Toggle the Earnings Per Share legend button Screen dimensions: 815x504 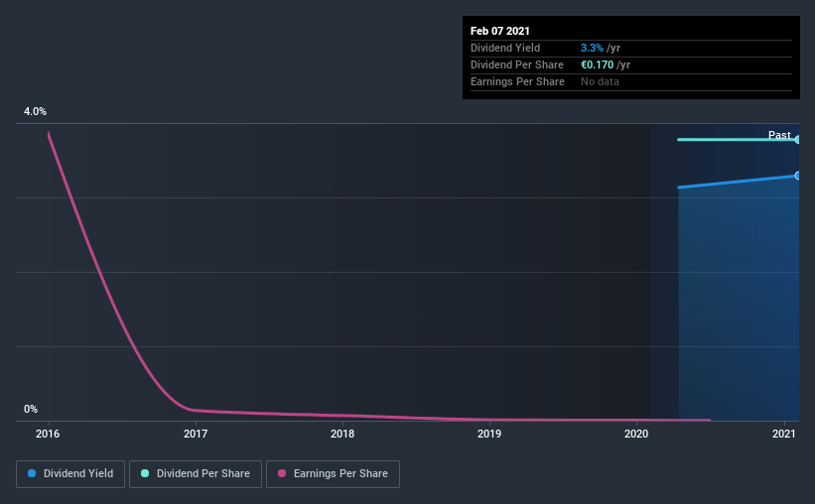[x=333, y=474]
